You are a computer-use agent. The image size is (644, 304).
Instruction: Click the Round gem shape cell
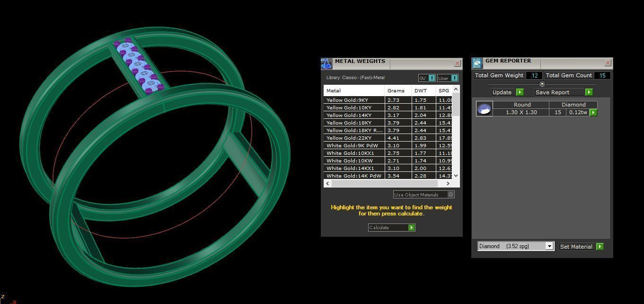pyautogui.click(x=522, y=105)
